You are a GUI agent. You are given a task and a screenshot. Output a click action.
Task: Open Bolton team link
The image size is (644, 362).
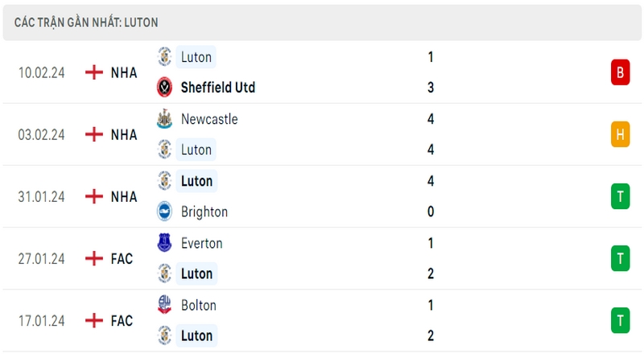click(198, 305)
